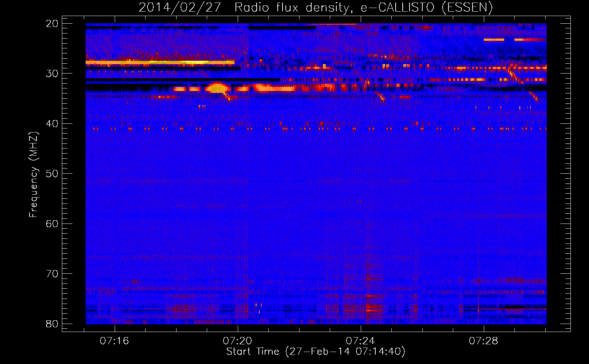Screen dimensions: 589x364
Task: Click the 07:28 time tick label
Action: pyautogui.click(x=483, y=341)
